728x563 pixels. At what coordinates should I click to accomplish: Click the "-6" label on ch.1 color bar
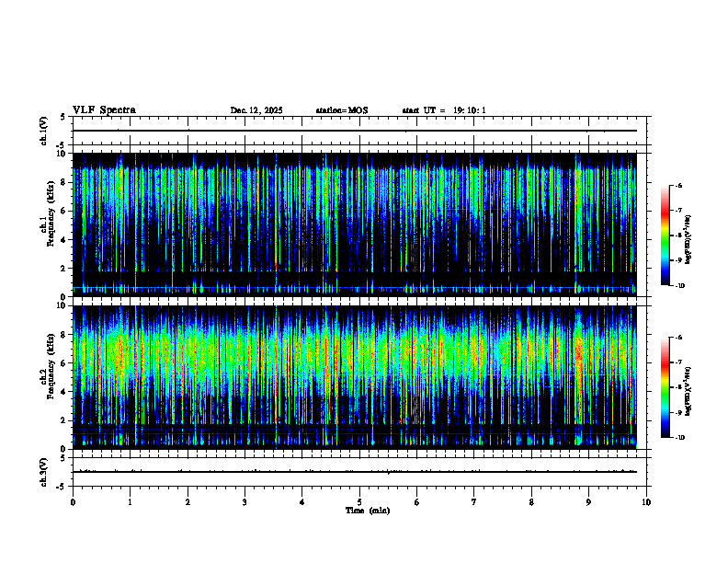click(x=678, y=185)
